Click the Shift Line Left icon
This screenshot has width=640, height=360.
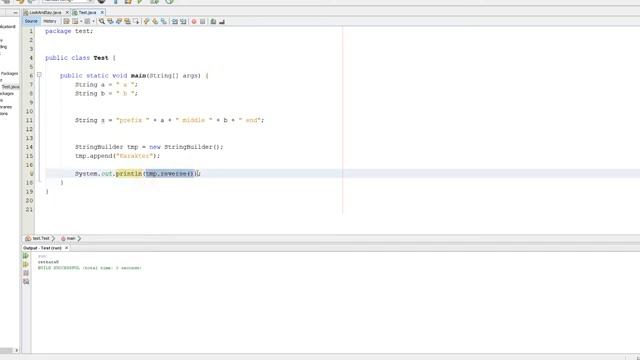click(175, 21)
